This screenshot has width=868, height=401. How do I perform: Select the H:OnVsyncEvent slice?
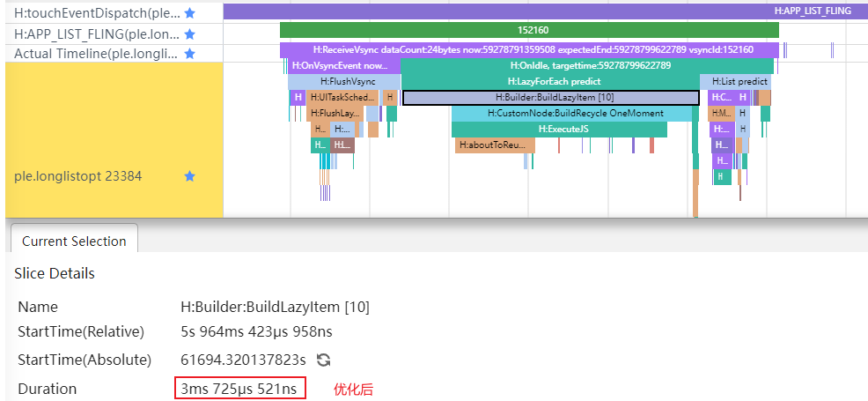[x=343, y=65]
